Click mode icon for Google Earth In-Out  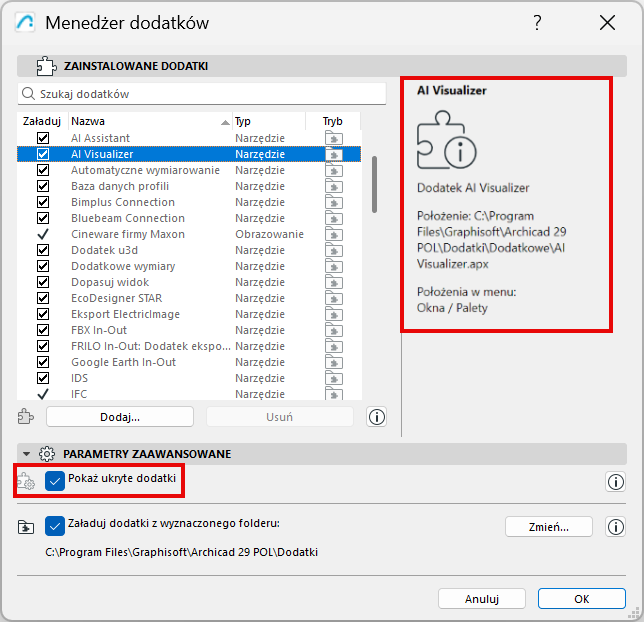pos(334,362)
